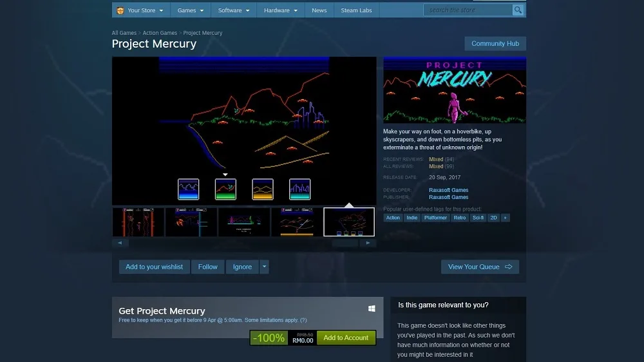
Task: Click into the search the store field
Action: click(468, 10)
